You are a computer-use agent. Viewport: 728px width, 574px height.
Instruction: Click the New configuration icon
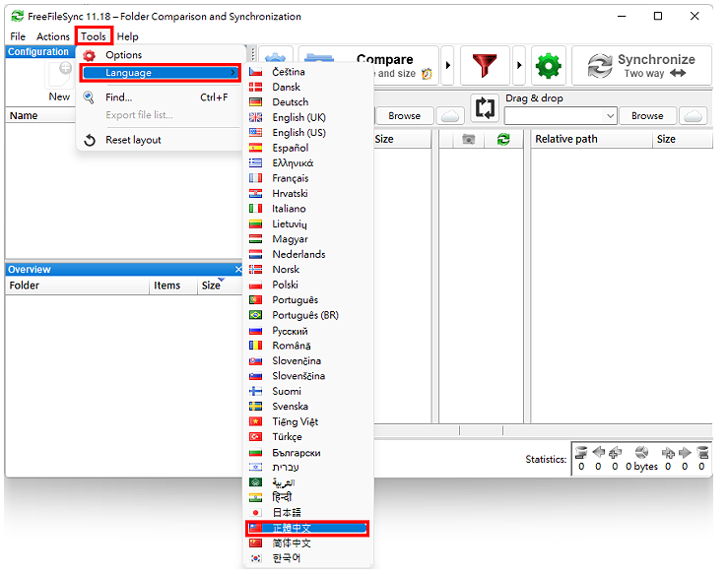(x=59, y=74)
